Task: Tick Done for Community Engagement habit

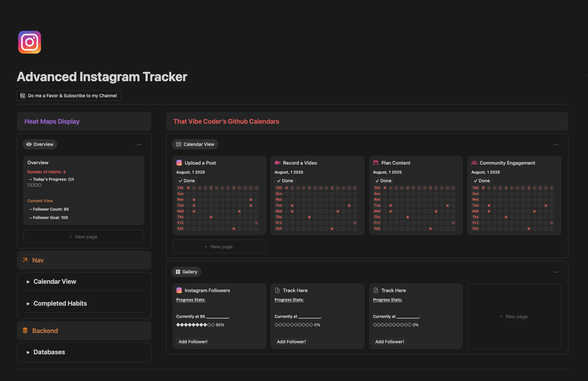Action: [482, 181]
